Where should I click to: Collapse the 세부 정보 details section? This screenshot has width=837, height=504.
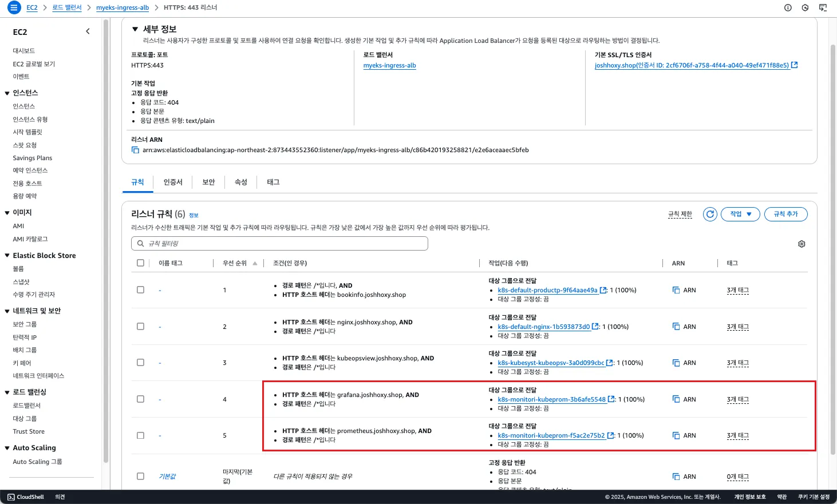pyautogui.click(x=135, y=29)
